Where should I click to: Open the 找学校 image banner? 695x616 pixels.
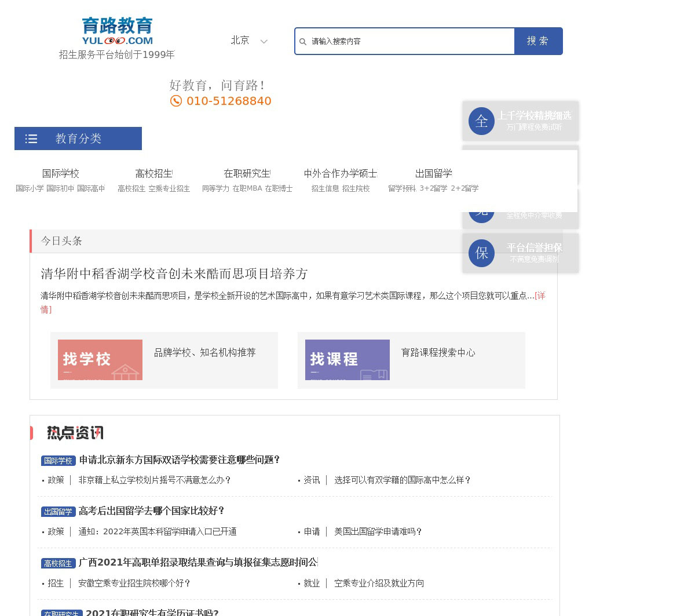click(100, 360)
